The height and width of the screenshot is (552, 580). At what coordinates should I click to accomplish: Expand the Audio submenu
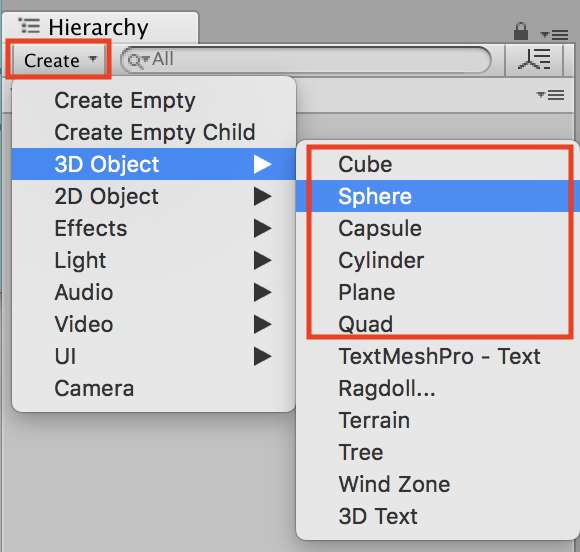click(x=154, y=292)
